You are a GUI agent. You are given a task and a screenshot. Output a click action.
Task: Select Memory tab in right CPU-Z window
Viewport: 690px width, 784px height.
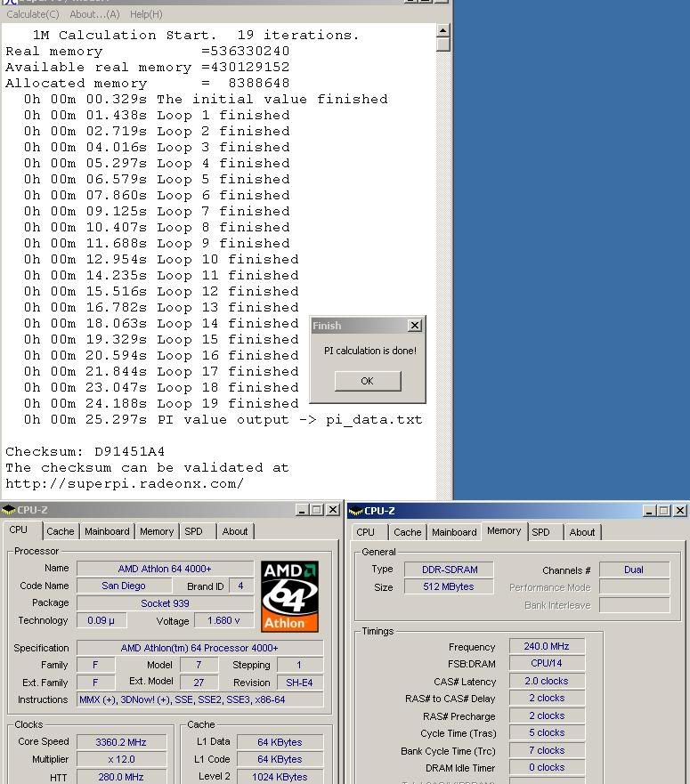click(504, 531)
